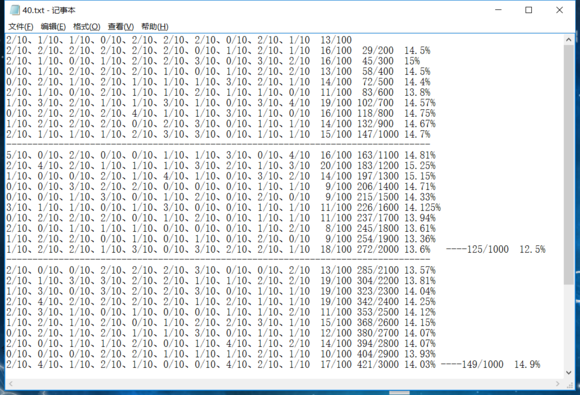
Task: Click the summary percentage 14.9%
Action: pyautogui.click(x=527, y=365)
